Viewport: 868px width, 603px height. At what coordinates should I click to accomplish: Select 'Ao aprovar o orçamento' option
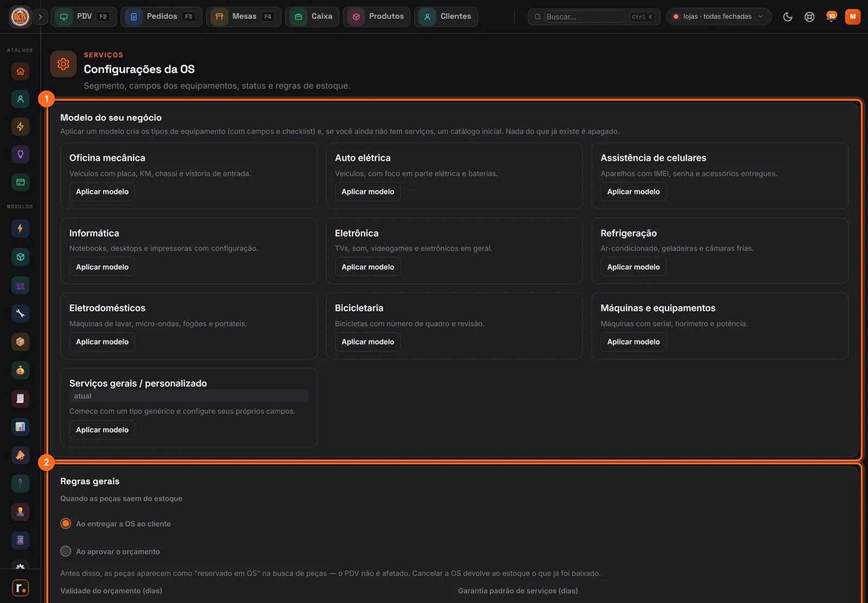(x=110, y=551)
